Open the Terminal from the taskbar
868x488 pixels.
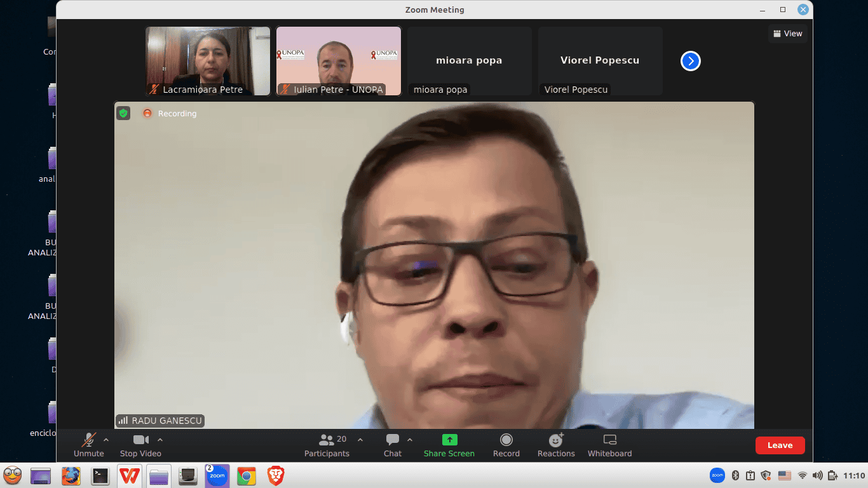tap(100, 475)
